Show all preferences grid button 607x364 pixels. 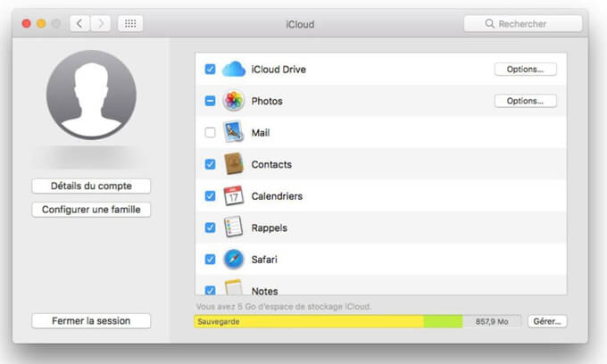point(130,23)
